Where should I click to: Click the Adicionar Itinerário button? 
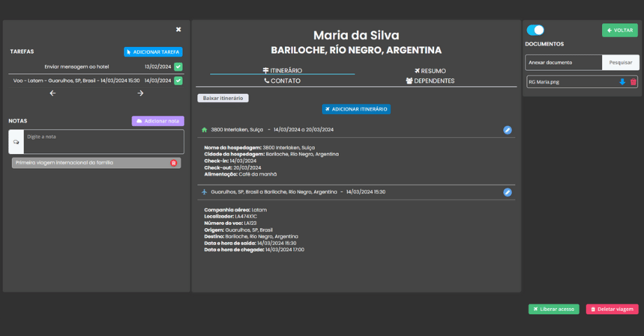coord(356,109)
